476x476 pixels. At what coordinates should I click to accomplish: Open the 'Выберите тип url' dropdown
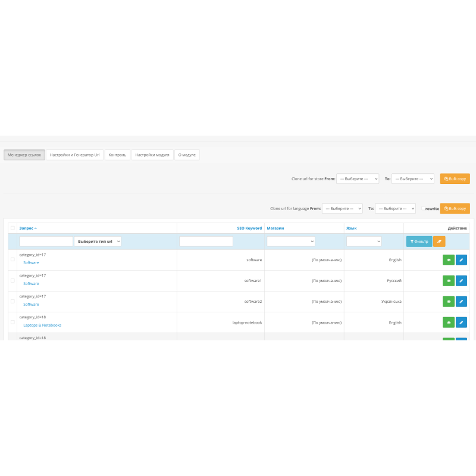point(98,242)
